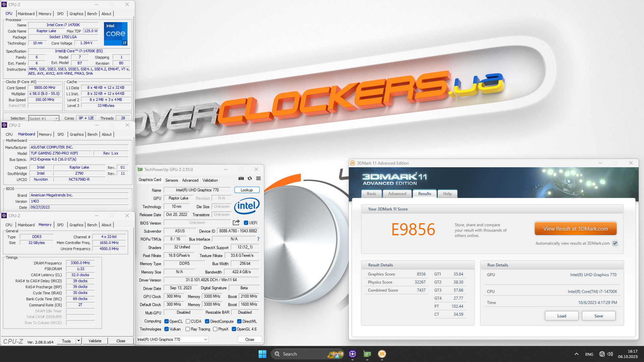Click the CPU-Z taskbar icon
This screenshot has width=644, height=362.
pos(352,354)
